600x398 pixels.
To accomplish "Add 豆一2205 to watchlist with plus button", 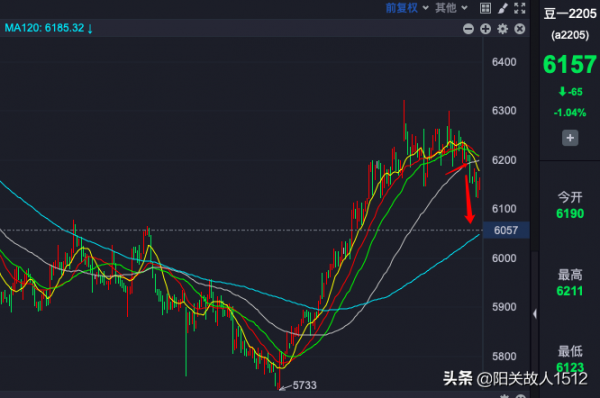I will click(570, 138).
